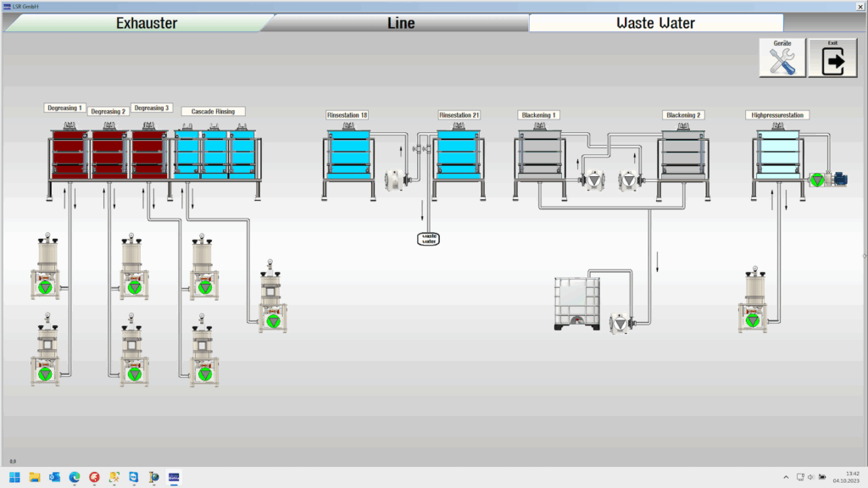This screenshot has height=488, width=868.
Task: Select the Rinsestation 18 tank
Action: coord(348,154)
